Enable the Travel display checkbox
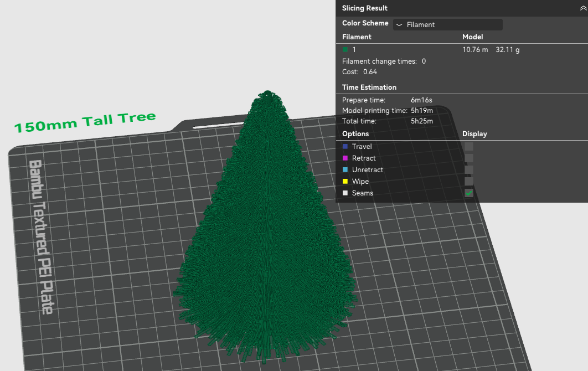Viewport: 588px width, 371px height. coord(469,146)
